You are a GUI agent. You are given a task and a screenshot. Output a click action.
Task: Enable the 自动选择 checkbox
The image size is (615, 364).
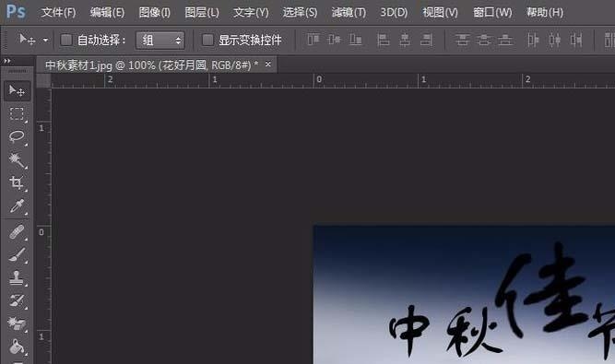66,40
